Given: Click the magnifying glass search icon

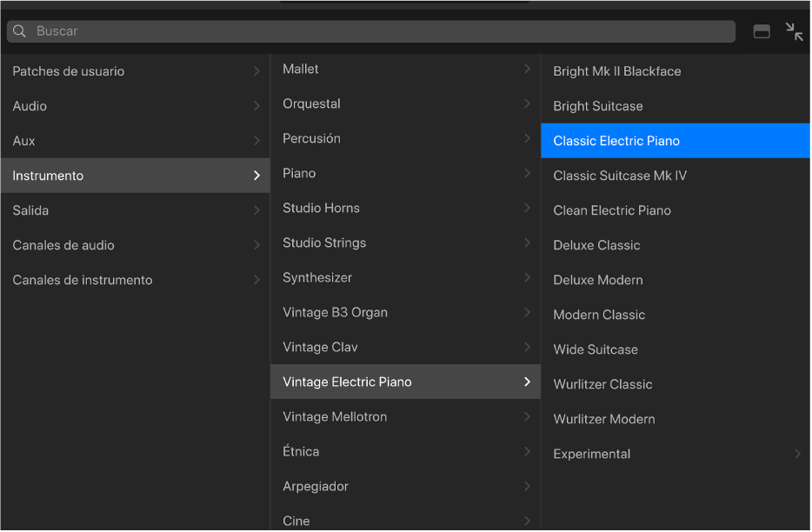Looking at the screenshot, I should click(19, 31).
